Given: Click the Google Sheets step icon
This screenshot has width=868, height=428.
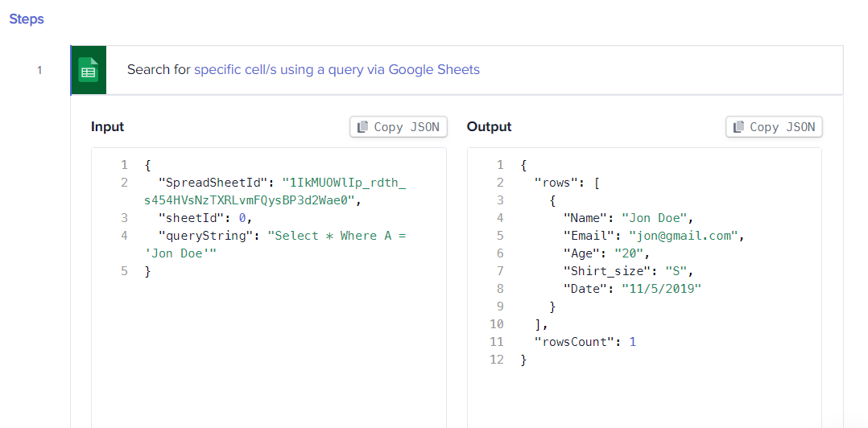Looking at the screenshot, I should (88, 70).
